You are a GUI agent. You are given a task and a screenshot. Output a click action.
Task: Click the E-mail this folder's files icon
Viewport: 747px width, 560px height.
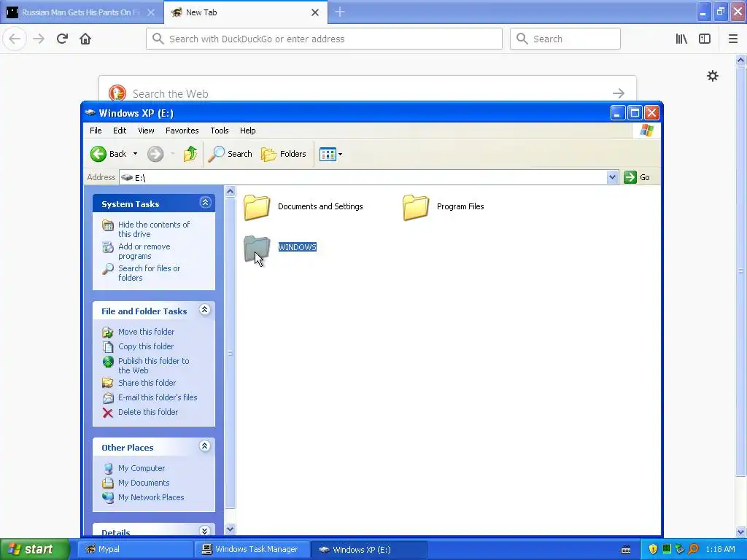(108, 397)
